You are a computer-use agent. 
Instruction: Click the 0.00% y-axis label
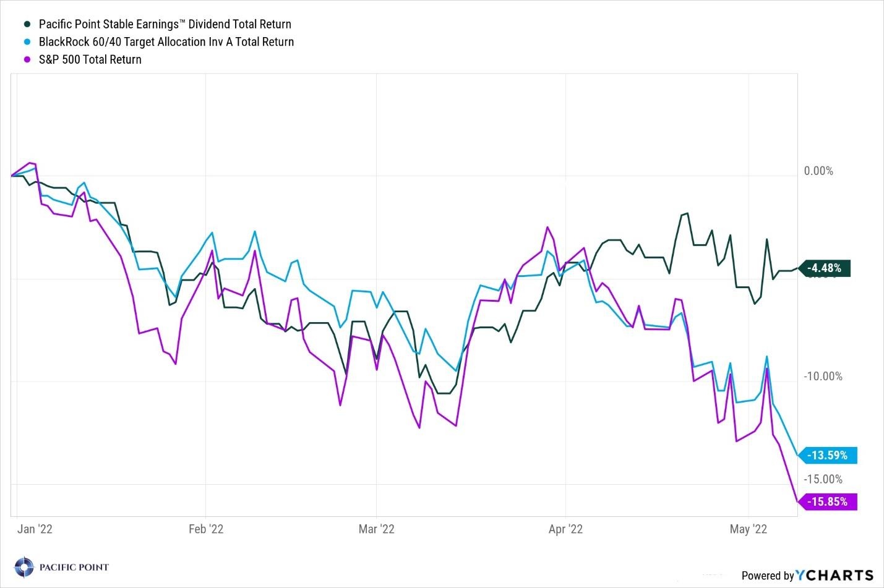point(818,171)
